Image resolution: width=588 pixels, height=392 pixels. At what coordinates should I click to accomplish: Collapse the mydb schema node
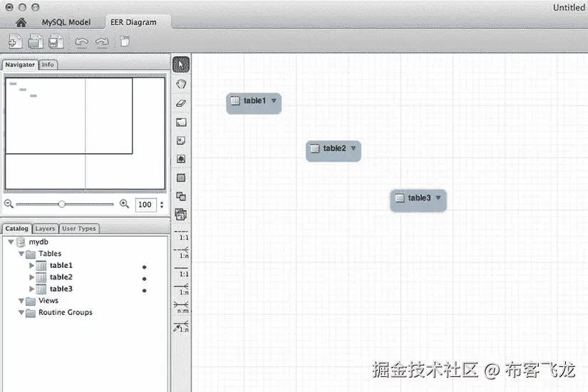coord(11,242)
